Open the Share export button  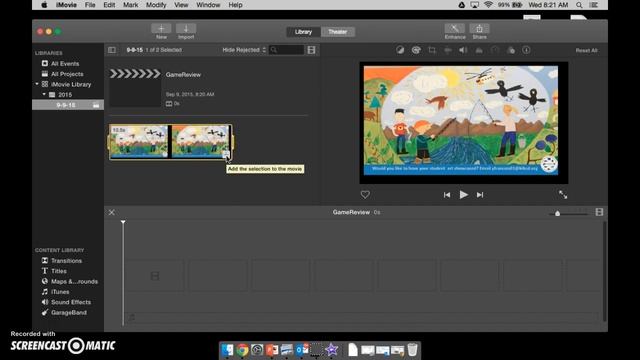click(x=480, y=29)
